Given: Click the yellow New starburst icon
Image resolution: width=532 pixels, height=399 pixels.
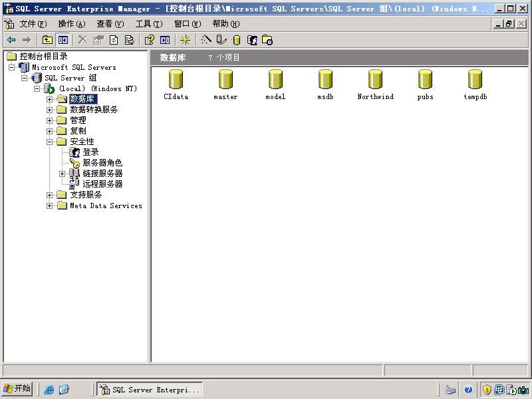Looking at the screenshot, I should pos(185,40).
